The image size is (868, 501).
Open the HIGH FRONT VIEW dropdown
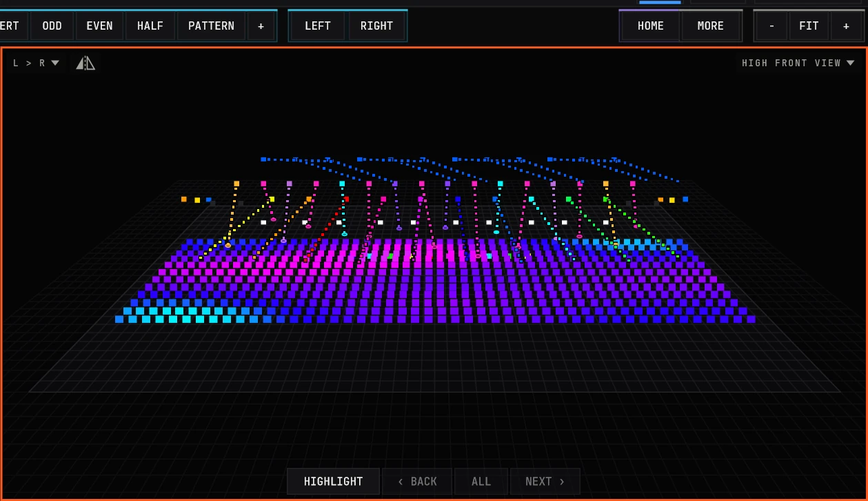coord(798,63)
